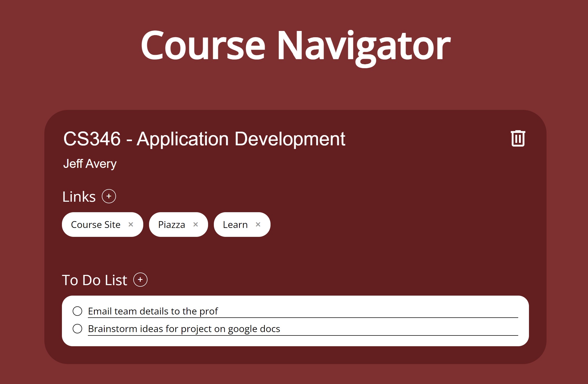Click the 'Brainstorm ideas for project on google docs' text
Viewport: 588px width, 384px height.
pyautogui.click(x=184, y=329)
